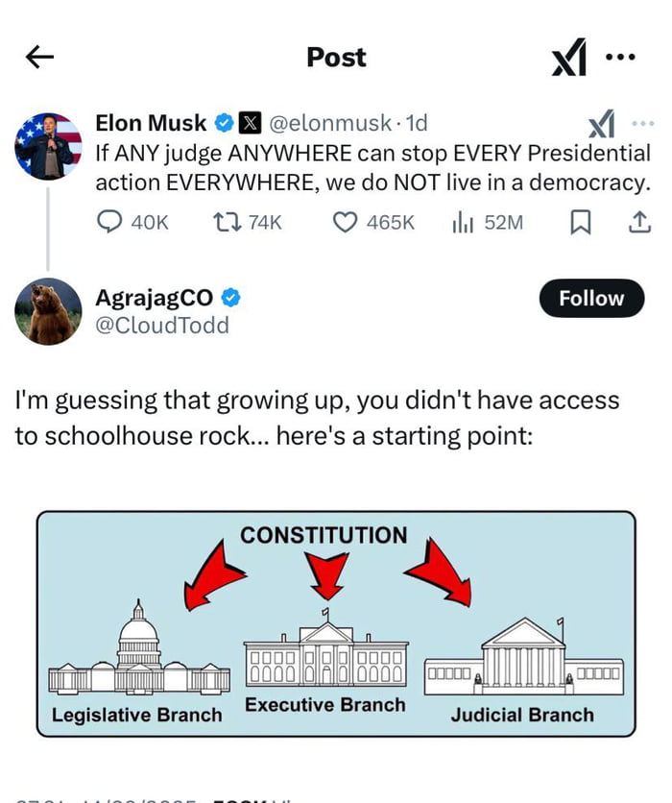Open more options on Elon Musk's post
This screenshot has height=803, width=672.
(x=642, y=123)
